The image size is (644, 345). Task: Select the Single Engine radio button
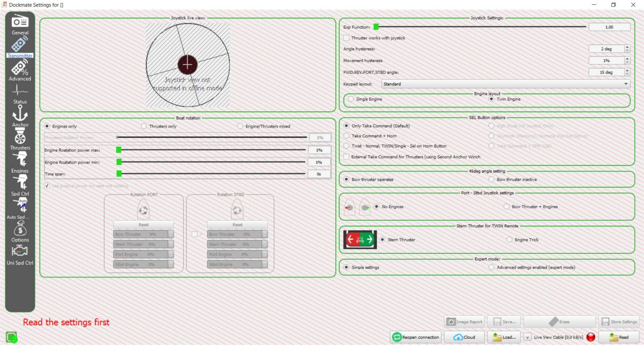351,99
